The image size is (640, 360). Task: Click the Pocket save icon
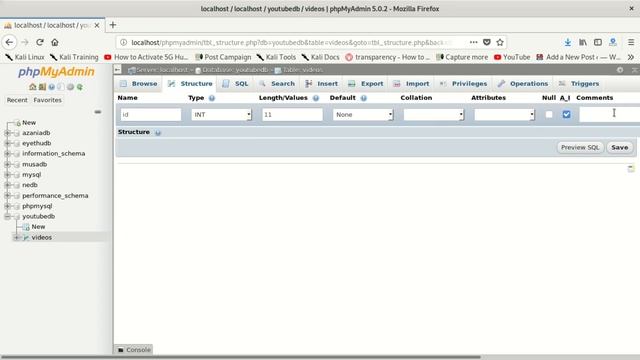(x=487, y=42)
